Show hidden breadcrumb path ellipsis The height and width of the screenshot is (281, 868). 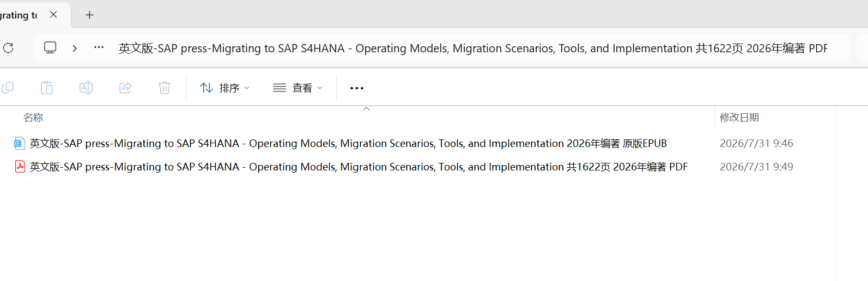pos(99,48)
